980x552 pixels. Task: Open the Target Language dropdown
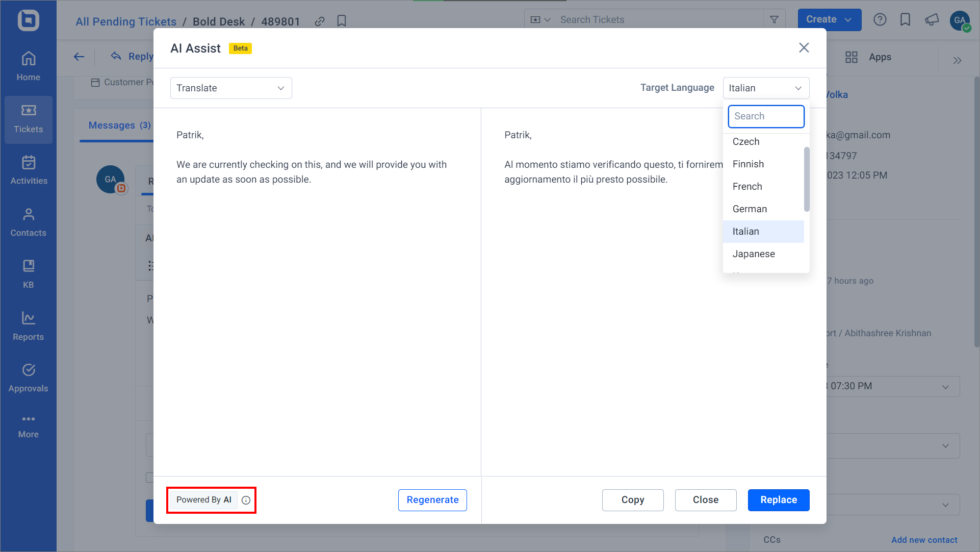pyautogui.click(x=766, y=88)
